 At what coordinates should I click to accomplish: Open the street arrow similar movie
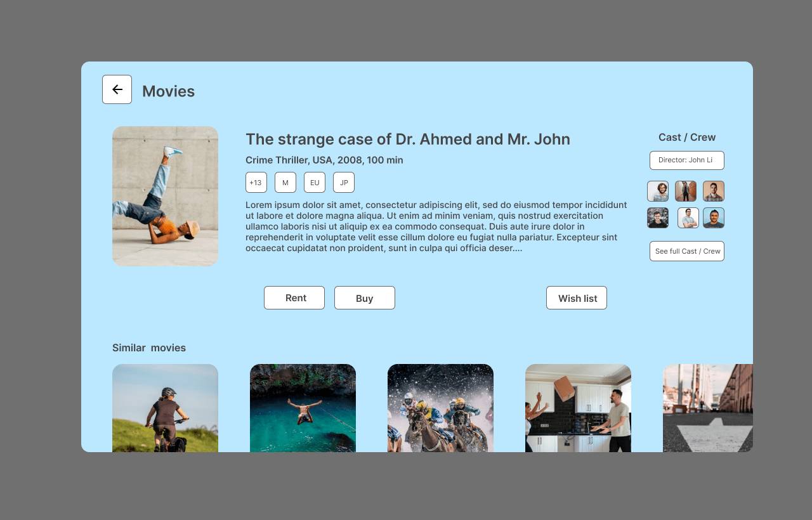[x=708, y=408]
